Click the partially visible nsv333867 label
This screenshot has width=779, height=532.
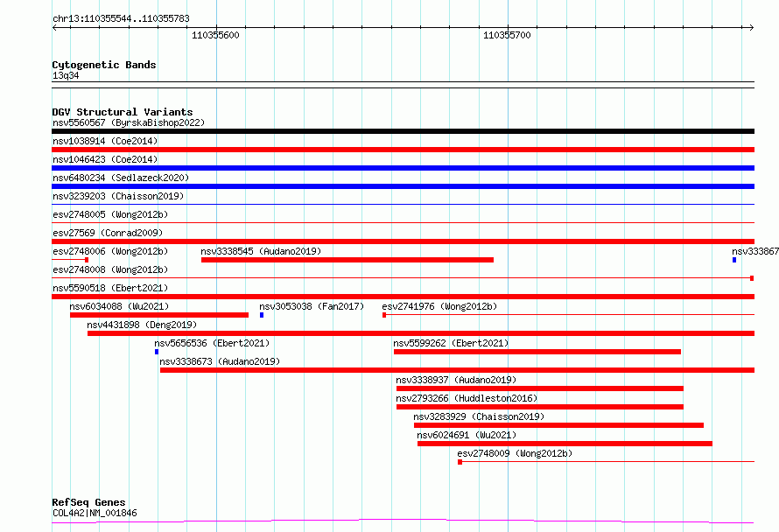pyautogui.click(x=755, y=251)
